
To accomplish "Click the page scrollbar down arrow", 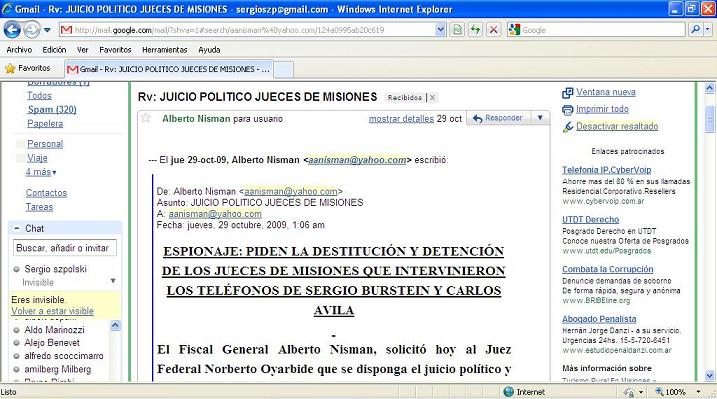I will [710, 376].
